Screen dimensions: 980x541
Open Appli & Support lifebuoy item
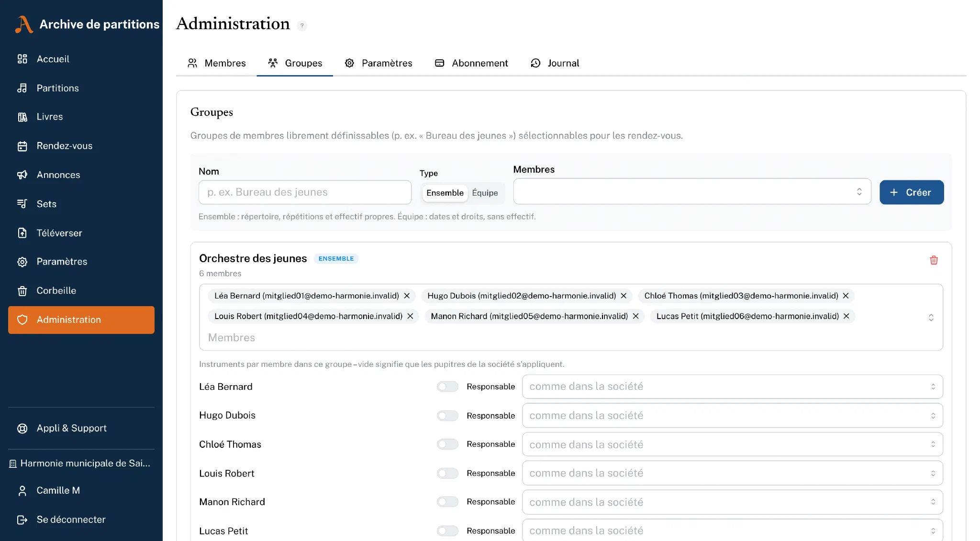[81, 428]
